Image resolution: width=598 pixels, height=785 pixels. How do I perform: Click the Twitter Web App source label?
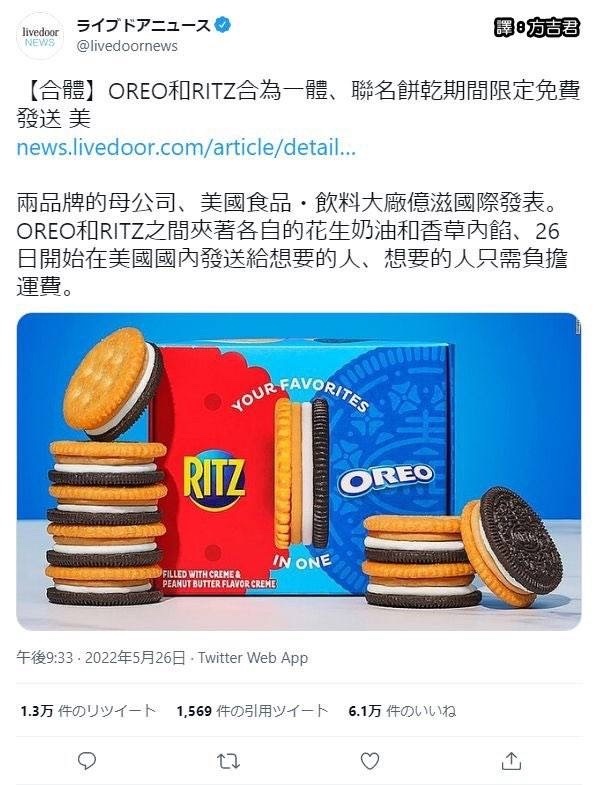pos(253,657)
